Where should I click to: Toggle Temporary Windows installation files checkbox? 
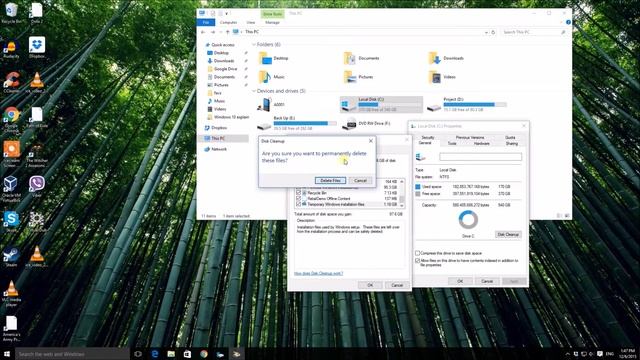coord(298,204)
